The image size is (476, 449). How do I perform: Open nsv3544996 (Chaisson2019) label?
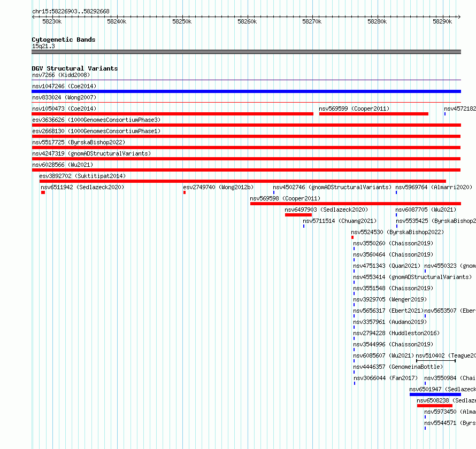(x=393, y=344)
